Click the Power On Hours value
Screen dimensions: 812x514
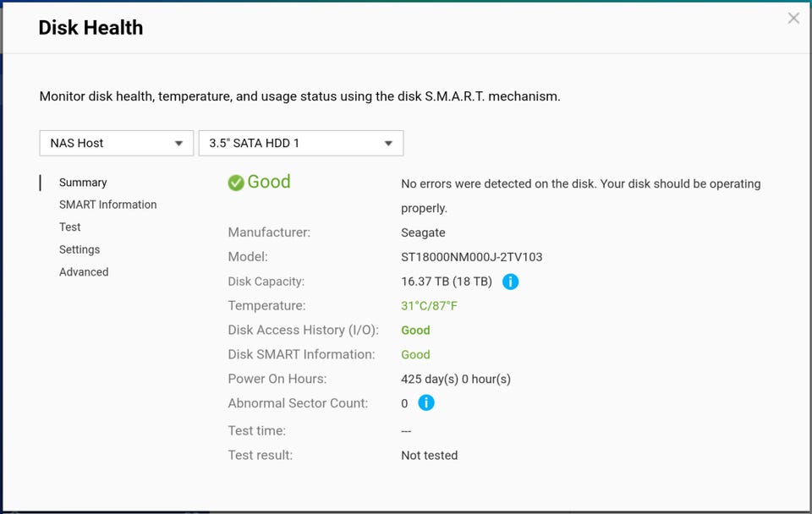455,379
